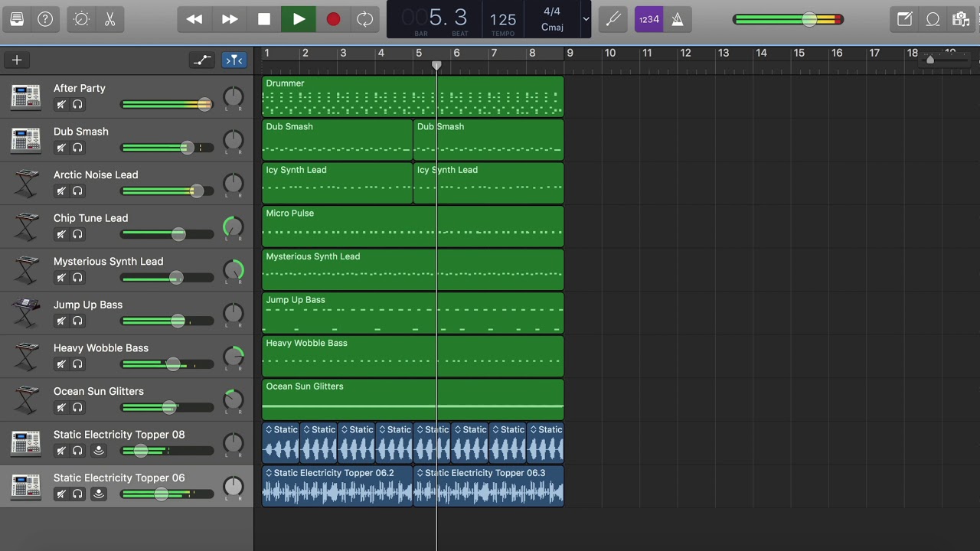Select the Static Electricity Topper 06.3 region

(488, 486)
